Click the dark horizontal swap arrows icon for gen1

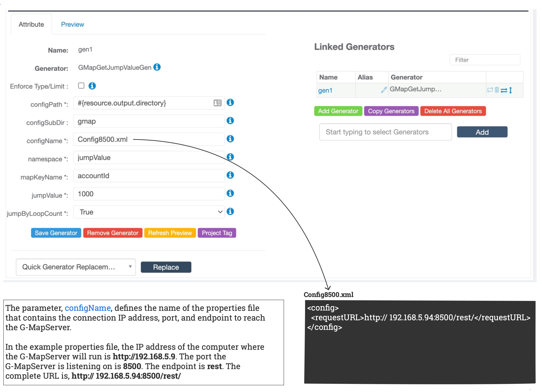click(504, 90)
